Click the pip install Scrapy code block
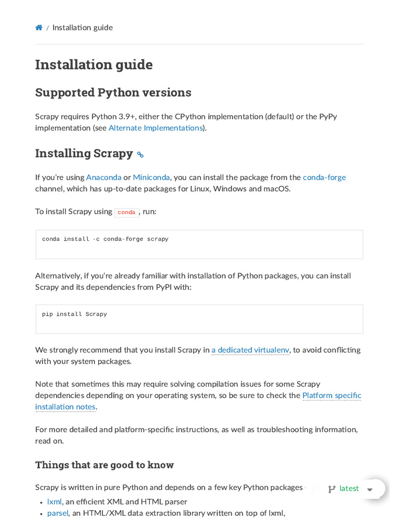Viewport: 399px width, 532px height. pos(199,318)
